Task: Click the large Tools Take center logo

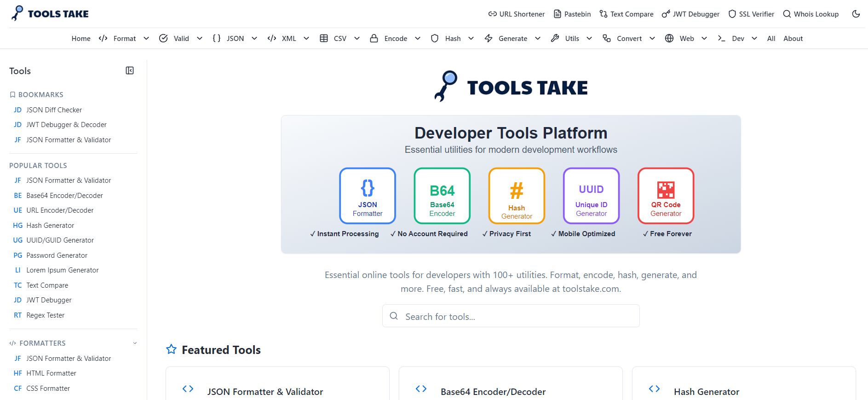Action: [511, 86]
